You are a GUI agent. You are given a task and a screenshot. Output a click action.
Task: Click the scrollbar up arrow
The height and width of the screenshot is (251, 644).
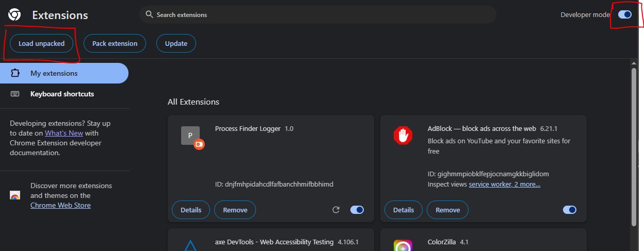pyautogui.click(x=634, y=63)
